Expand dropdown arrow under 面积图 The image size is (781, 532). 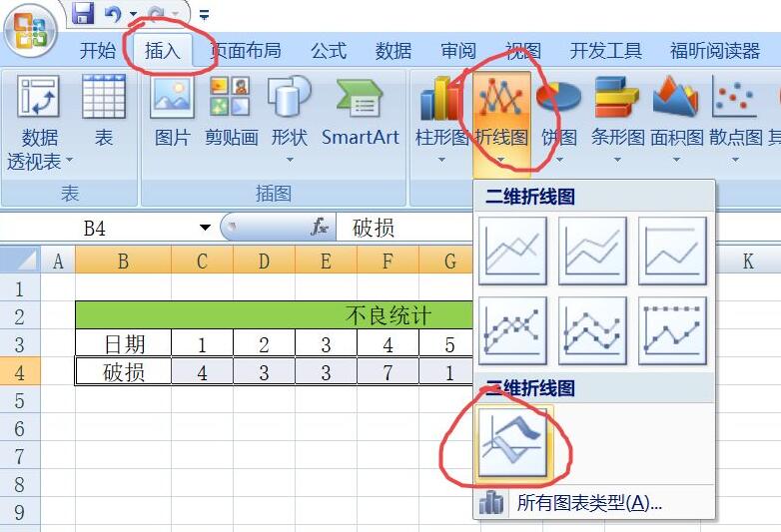click(x=676, y=160)
